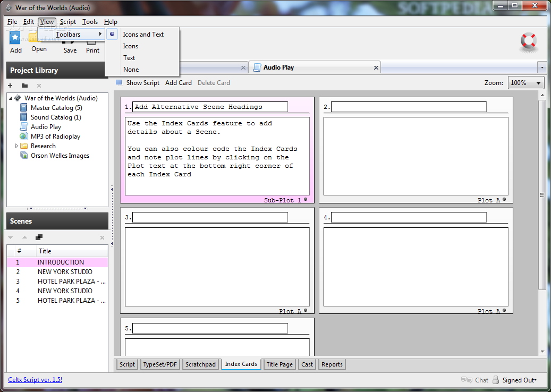Click the Add toolbar star icon
The image size is (551, 392).
15,38
